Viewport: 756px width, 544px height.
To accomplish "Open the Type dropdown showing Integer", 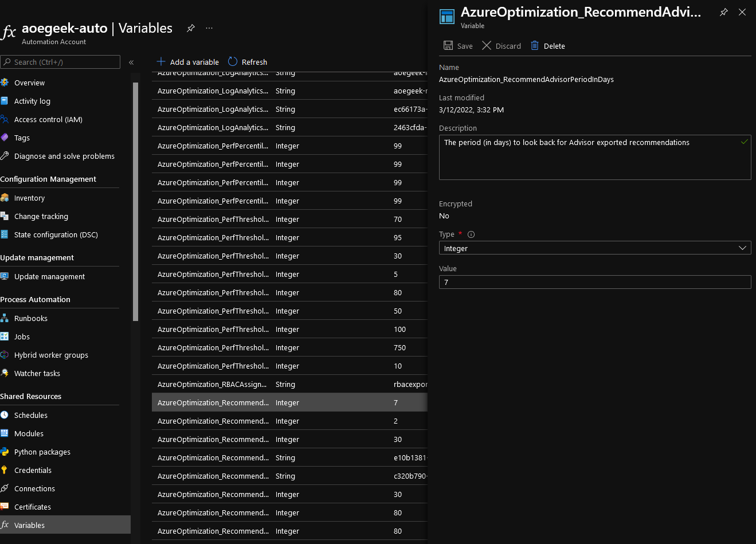I will [595, 248].
